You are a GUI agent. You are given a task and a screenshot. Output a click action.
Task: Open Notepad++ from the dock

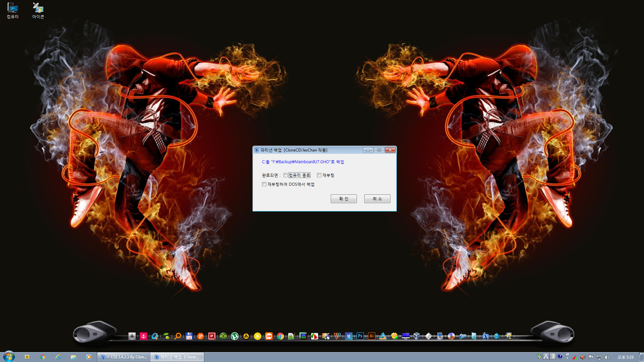291,336
